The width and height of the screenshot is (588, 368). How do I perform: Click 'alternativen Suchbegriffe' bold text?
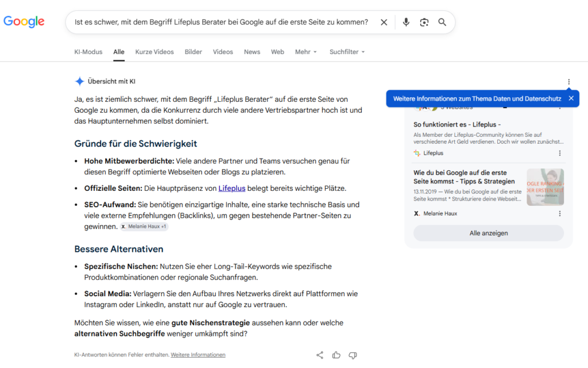tap(119, 334)
